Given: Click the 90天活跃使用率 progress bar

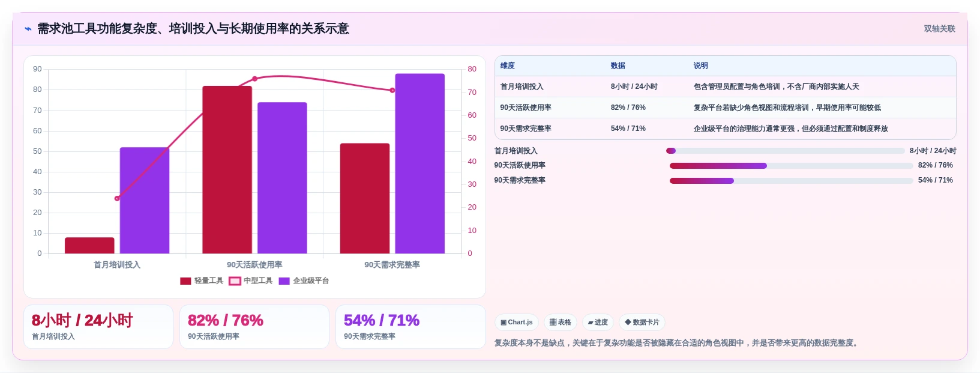Looking at the screenshot, I should click(x=792, y=166).
